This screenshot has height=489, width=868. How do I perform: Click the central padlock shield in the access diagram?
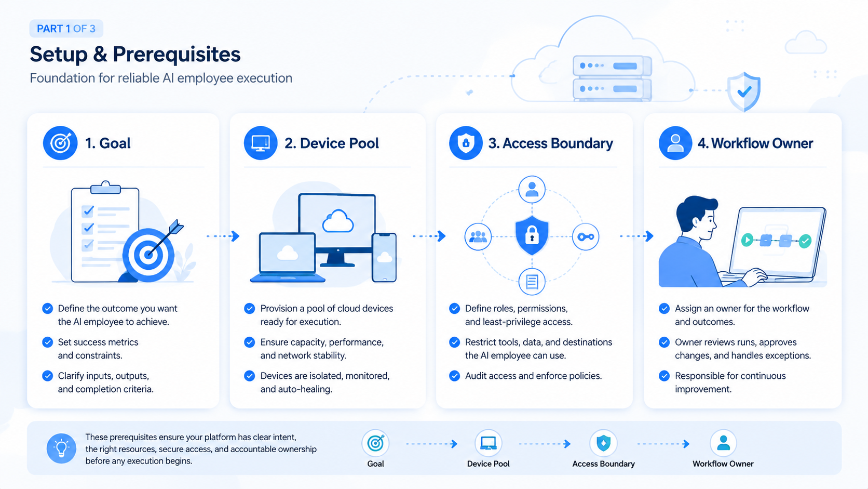tap(532, 236)
